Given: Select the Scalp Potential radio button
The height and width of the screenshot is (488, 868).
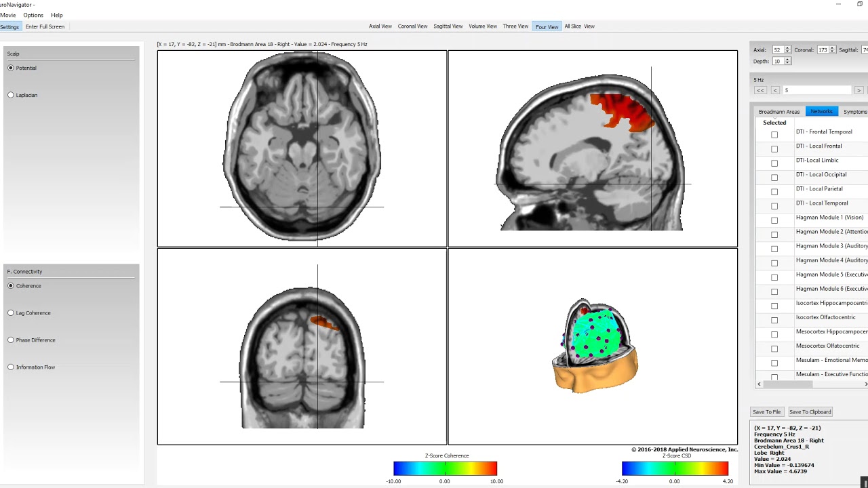Looking at the screenshot, I should [11, 68].
